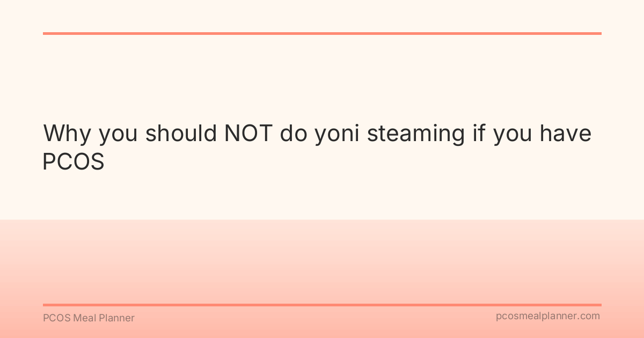
Task: Click the word Why starting the headline
Action: click(x=67, y=133)
